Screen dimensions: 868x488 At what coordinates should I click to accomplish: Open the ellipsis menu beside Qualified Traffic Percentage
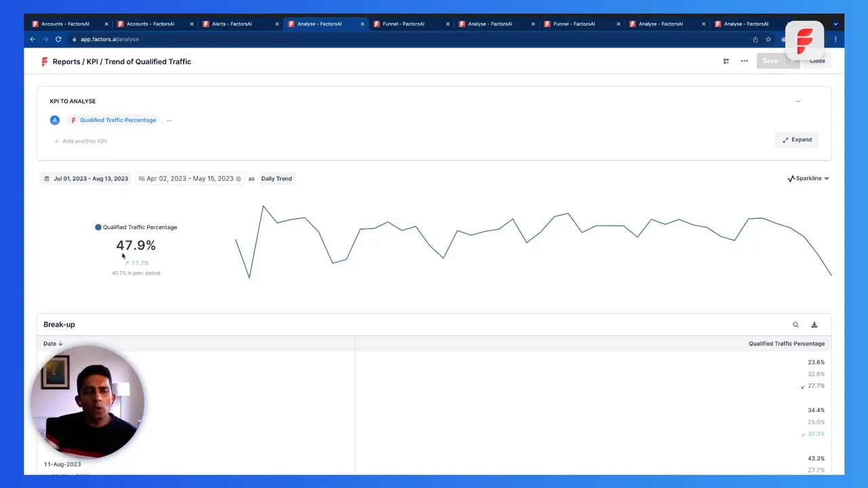169,121
